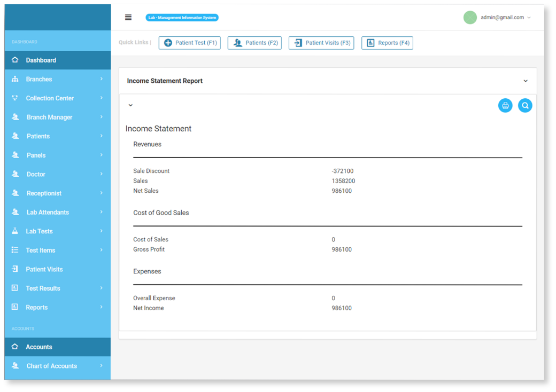Image resolution: width=556 pixels, height=392 pixels.
Task: Click the Test Results document icon
Action: click(x=15, y=288)
